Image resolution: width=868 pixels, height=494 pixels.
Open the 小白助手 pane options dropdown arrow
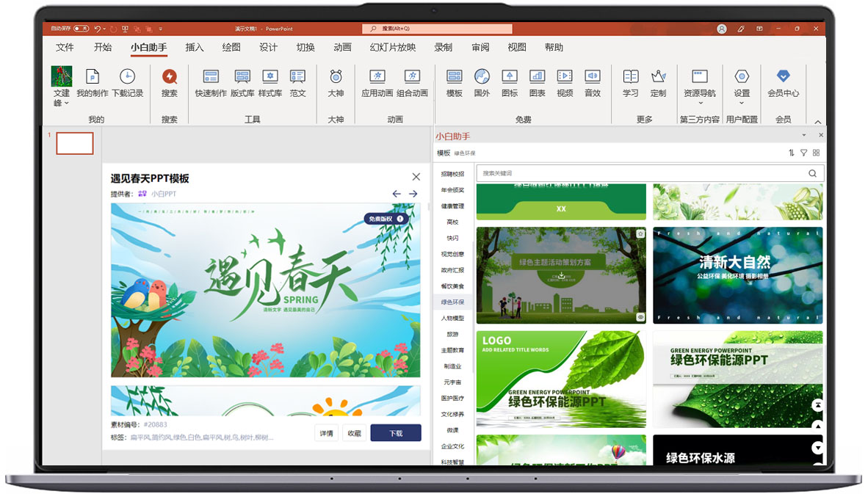tap(803, 136)
